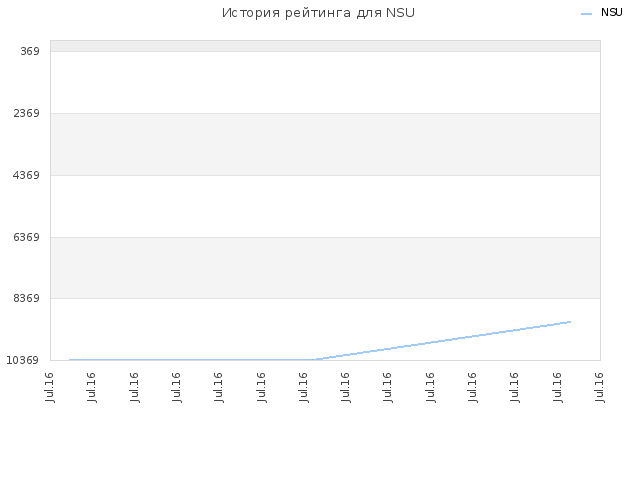Click the 4369 y-axis label
The image size is (640, 480).
[27, 175]
